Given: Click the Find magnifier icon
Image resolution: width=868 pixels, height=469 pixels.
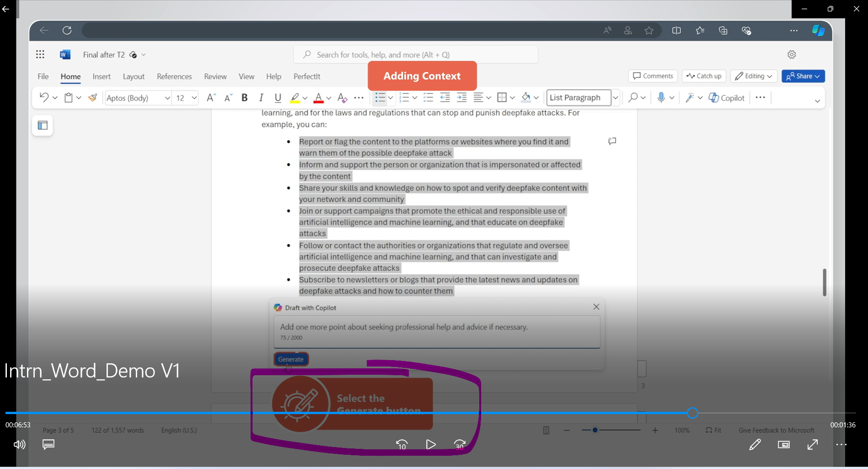Looking at the screenshot, I should pos(633,97).
